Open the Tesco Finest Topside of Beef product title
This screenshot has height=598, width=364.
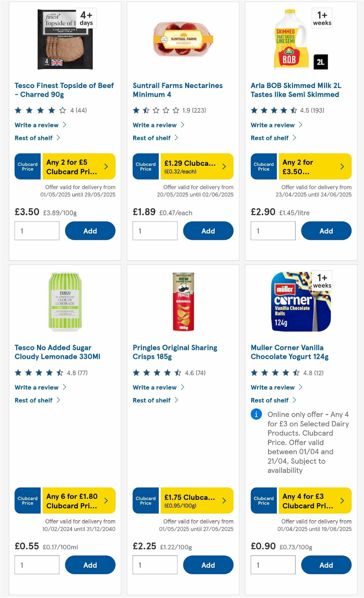pyautogui.click(x=64, y=90)
